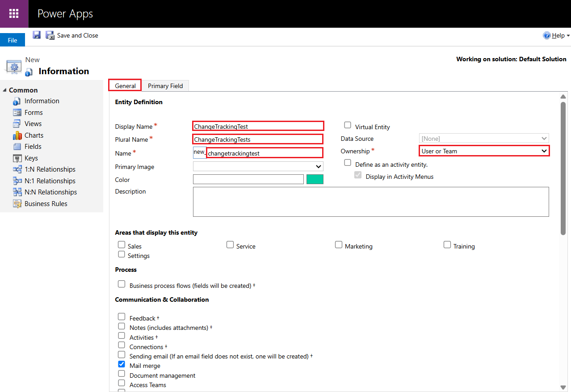This screenshot has width=571, height=392.
Task: Select the Keys icon in sidebar
Action: [x=17, y=158]
